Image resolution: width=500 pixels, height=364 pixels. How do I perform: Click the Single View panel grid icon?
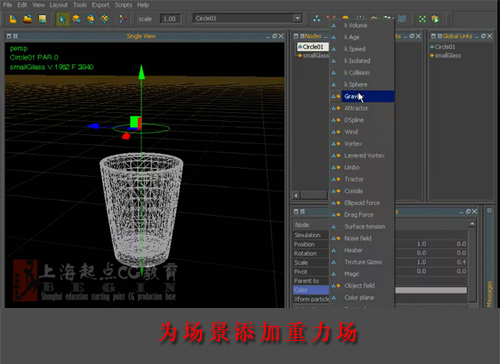pyautogui.click(x=15, y=36)
